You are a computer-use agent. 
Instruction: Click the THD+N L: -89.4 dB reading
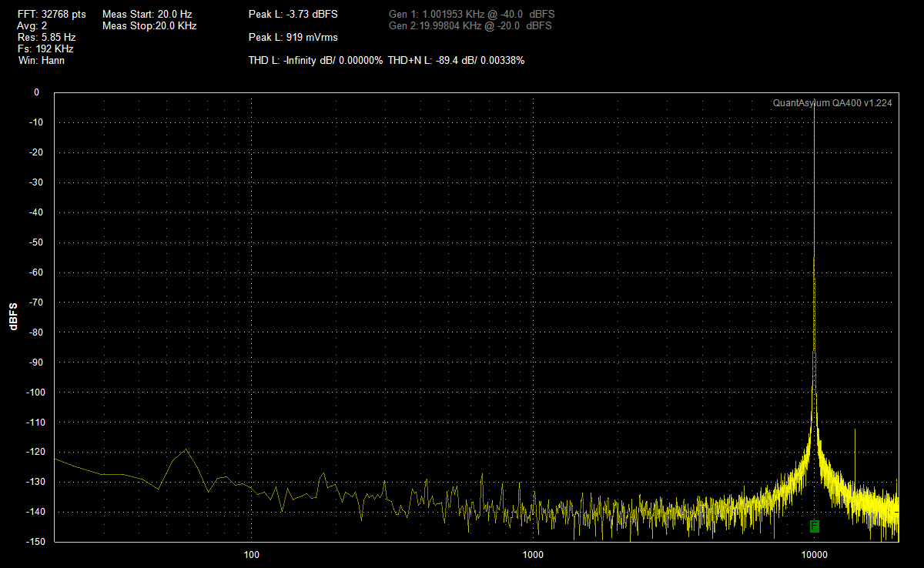click(457, 60)
